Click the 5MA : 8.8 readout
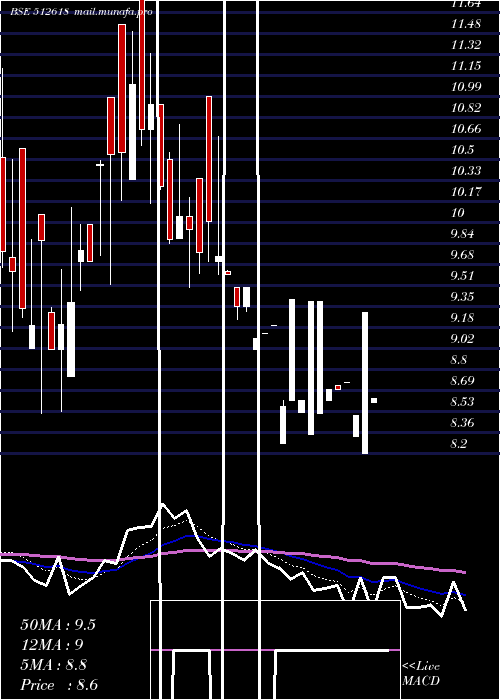500x700 pixels. [54, 665]
